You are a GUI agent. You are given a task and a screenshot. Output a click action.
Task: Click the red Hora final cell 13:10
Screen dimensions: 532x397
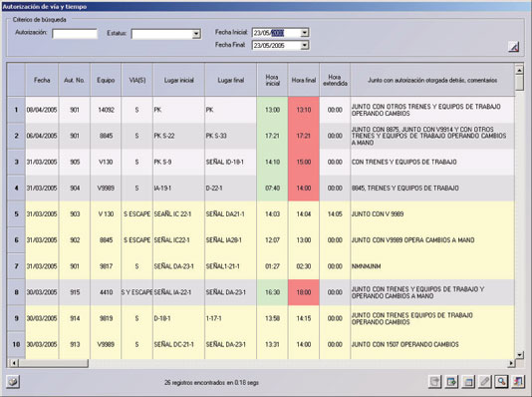click(304, 110)
